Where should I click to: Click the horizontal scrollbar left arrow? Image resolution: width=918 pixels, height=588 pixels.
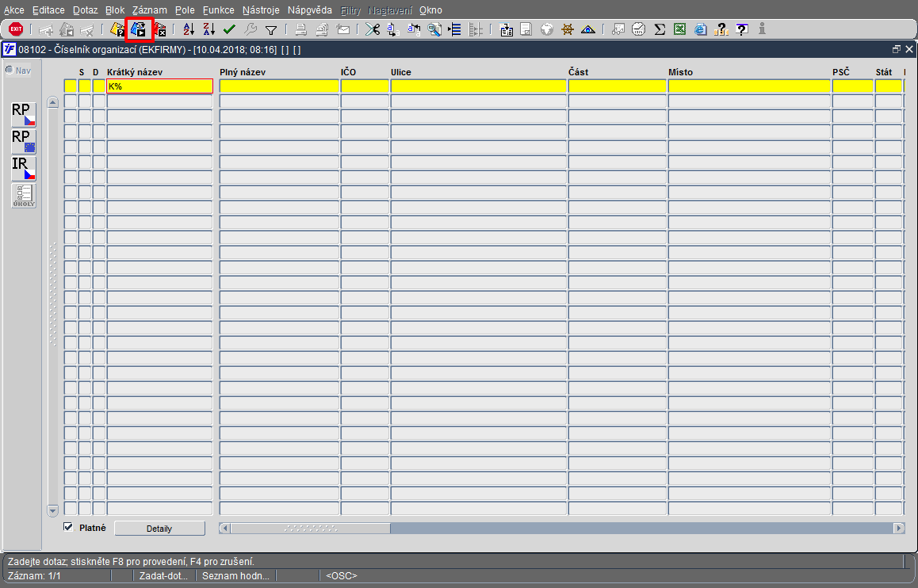pos(224,529)
